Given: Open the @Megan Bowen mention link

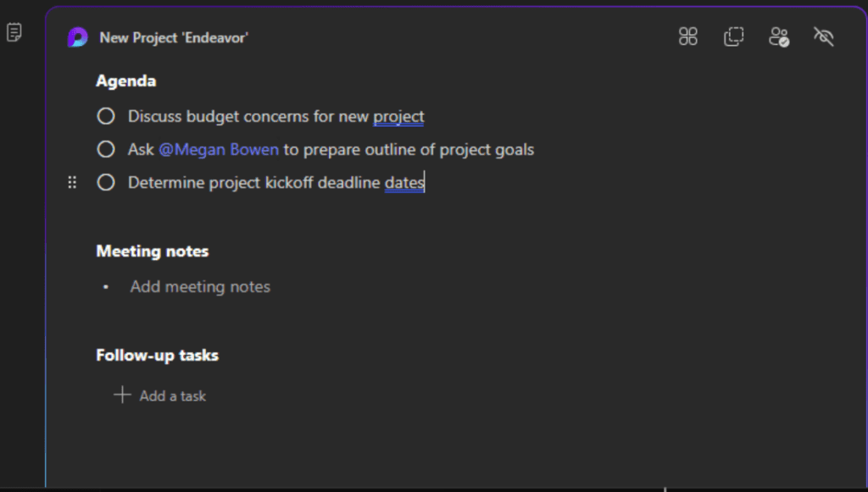Looking at the screenshot, I should pyautogui.click(x=219, y=150).
